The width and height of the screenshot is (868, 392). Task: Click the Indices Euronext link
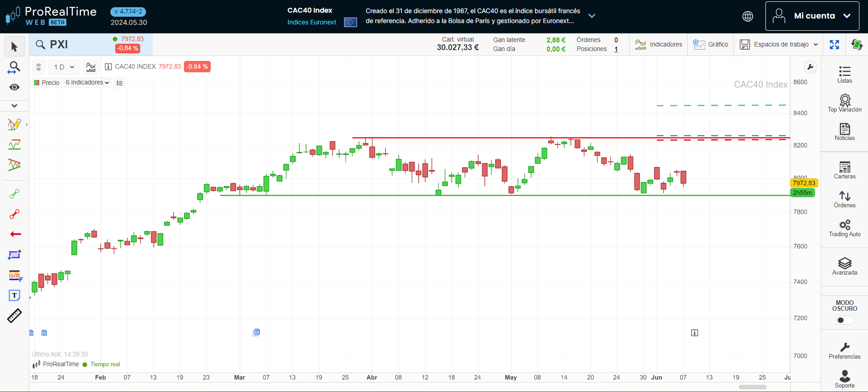point(311,22)
